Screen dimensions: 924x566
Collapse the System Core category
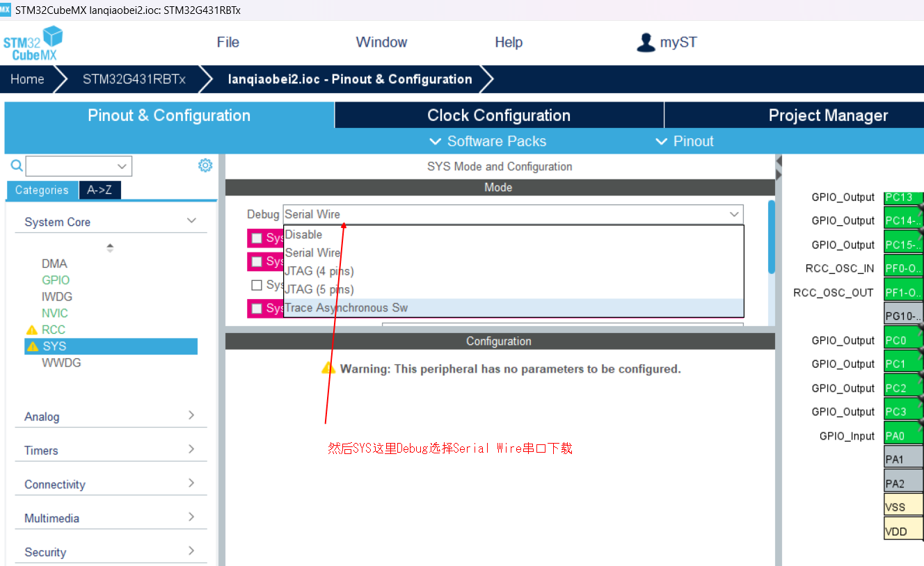pos(111,222)
